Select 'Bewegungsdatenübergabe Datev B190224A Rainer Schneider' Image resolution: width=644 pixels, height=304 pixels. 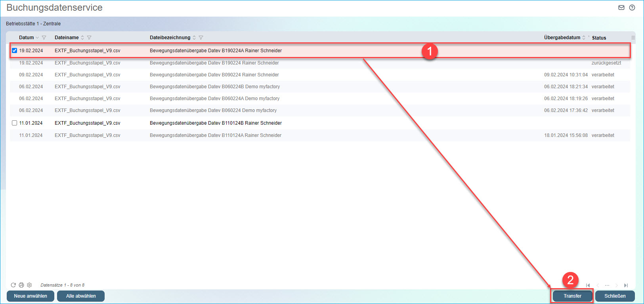(x=216, y=51)
